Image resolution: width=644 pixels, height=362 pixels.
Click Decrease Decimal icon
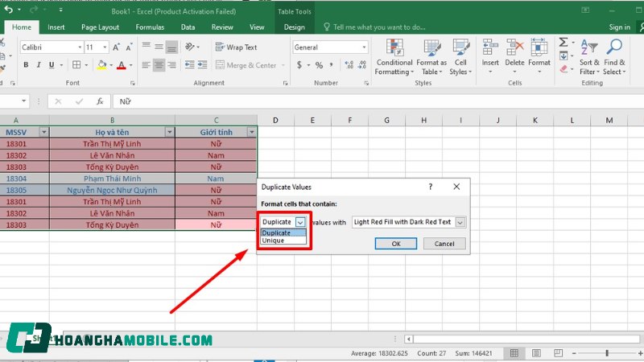(361, 65)
